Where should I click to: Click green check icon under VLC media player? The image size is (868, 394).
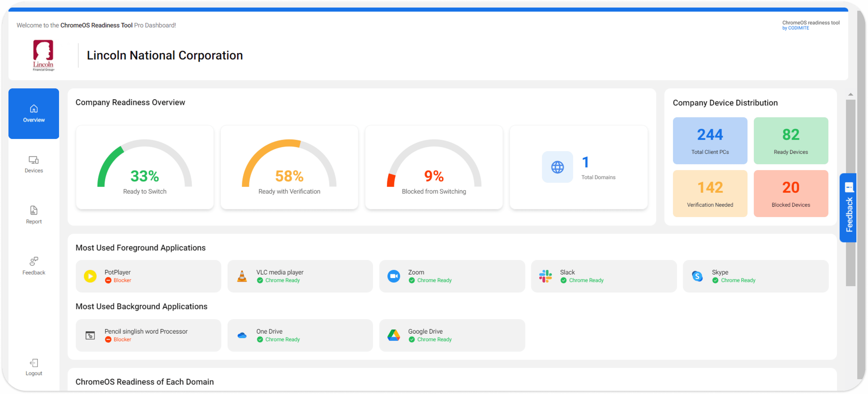(260, 281)
